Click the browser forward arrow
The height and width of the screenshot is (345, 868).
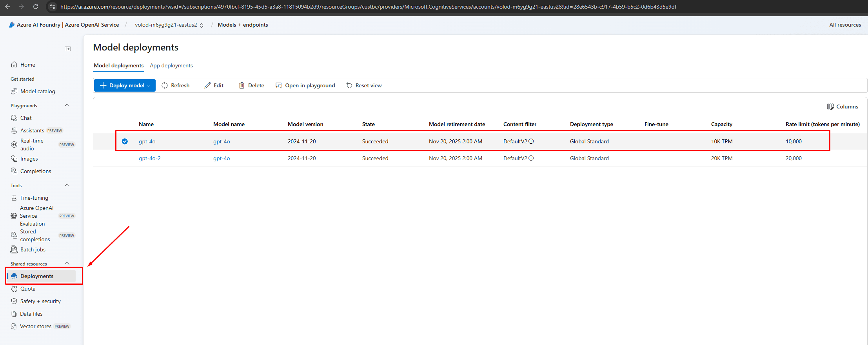coord(22,7)
